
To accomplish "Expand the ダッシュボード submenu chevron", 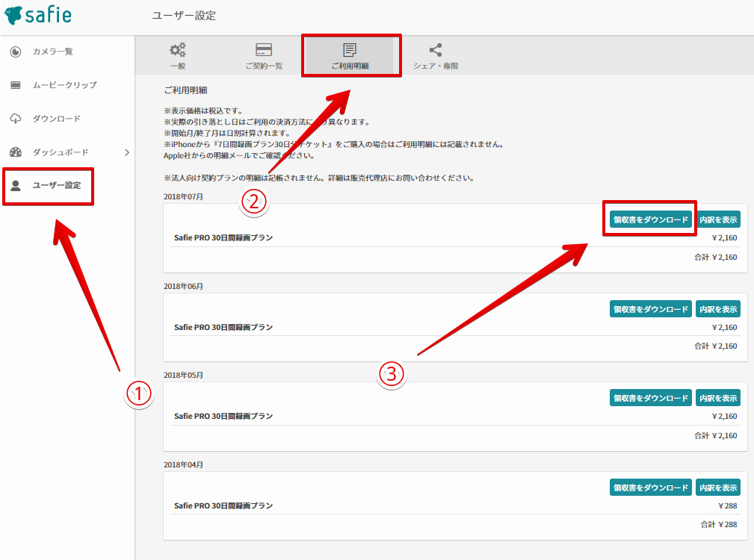I will click(127, 152).
